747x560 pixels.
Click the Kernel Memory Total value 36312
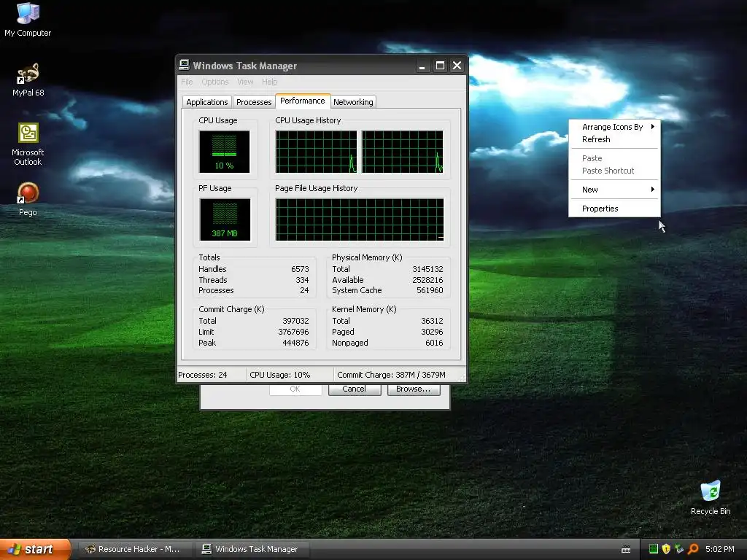tap(432, 321)
